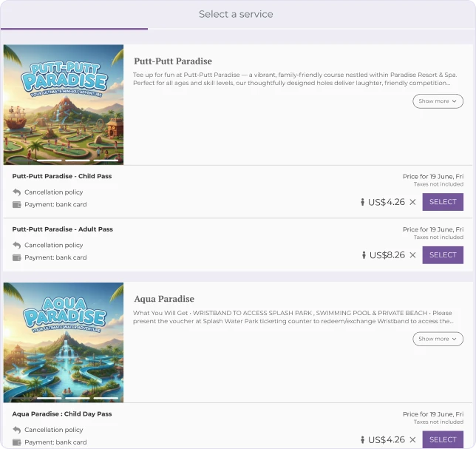This screenshot has width=476, height=449.
Task: Open Cancellation policy for Adult Pass
Action: pyautogui.click(x=54, y=245)
